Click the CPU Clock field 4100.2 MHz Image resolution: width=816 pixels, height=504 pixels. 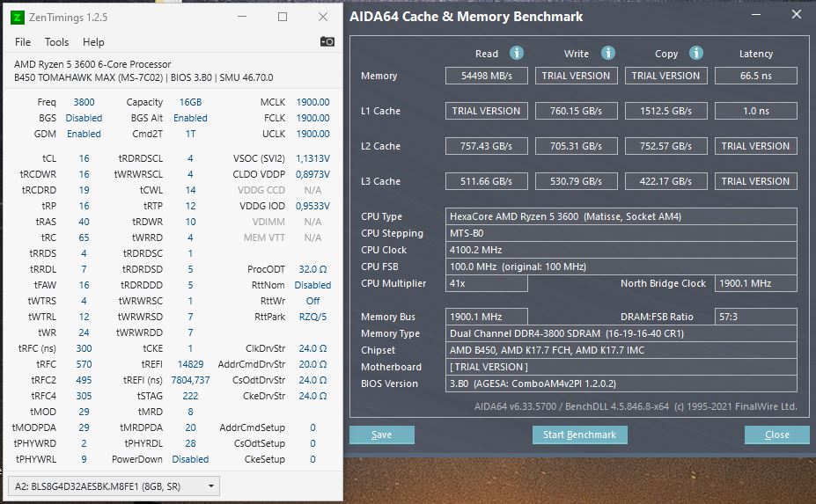click(x=621, y=250)
